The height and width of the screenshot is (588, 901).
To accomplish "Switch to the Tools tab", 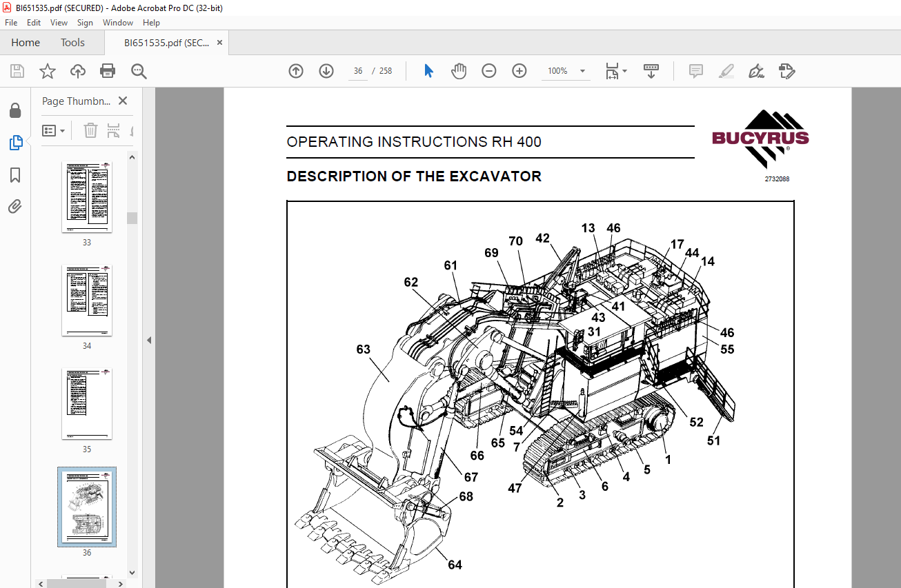I will (x=72, y=43).
